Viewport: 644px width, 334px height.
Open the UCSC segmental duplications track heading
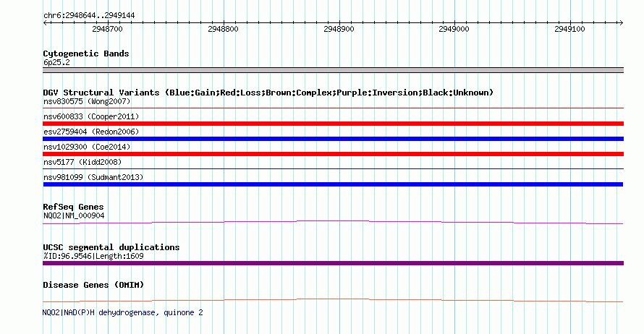pyautogui.click(x=111, y=247)
